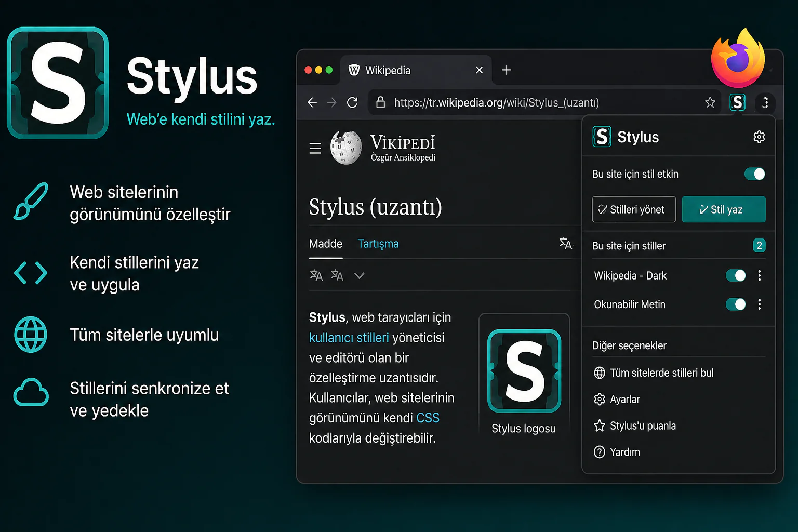Open the browser three-dot menu
Viewport: 798px width, 532px height.
(x=765, y=102)
